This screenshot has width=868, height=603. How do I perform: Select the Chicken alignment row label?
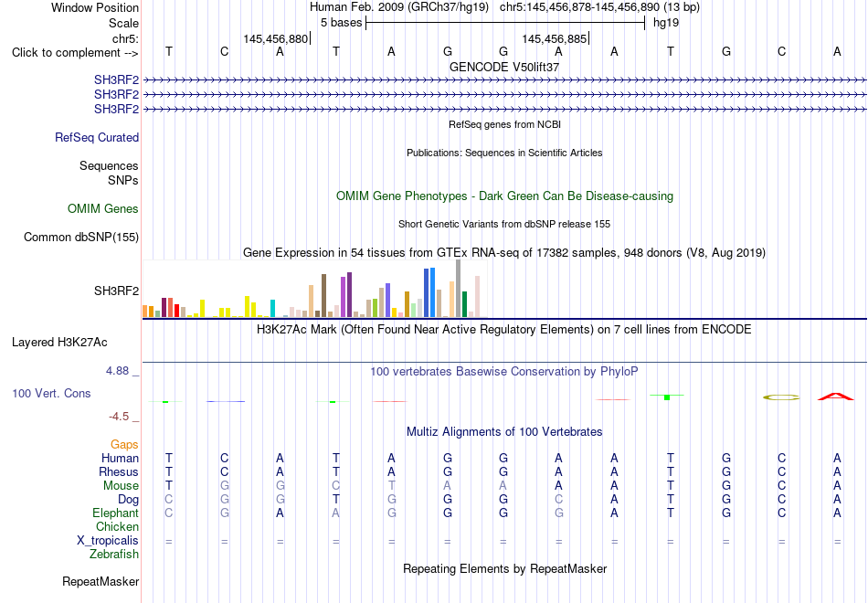click(x=117, y=526)
